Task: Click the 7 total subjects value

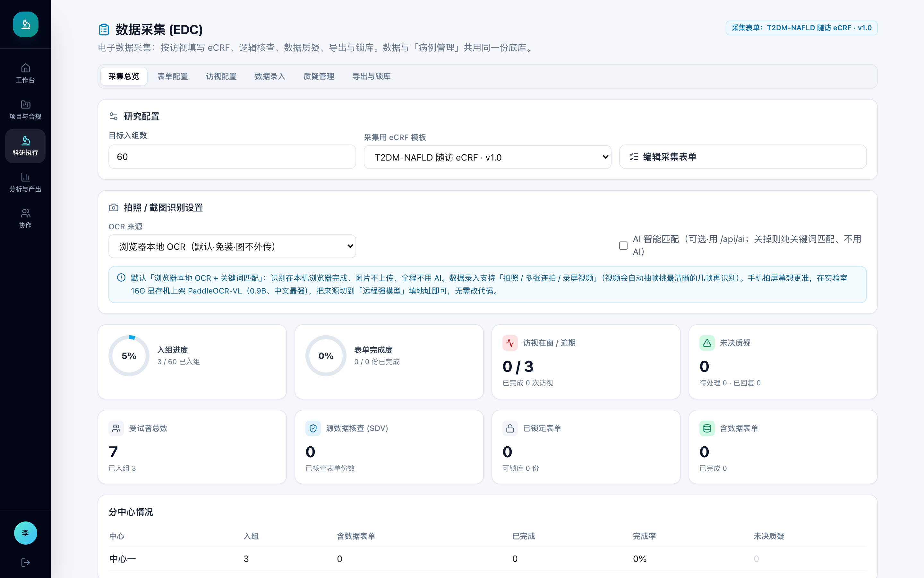Action: pos(113,452)
